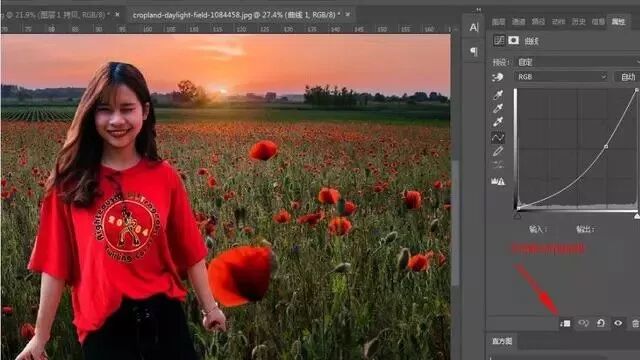
Task: Select the black point eyedropper
Action: 498,95
